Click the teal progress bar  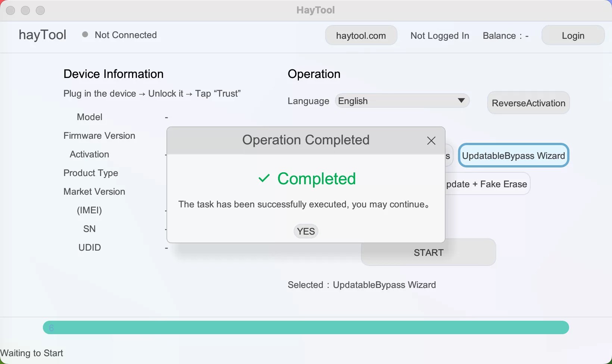pos(306,327)
